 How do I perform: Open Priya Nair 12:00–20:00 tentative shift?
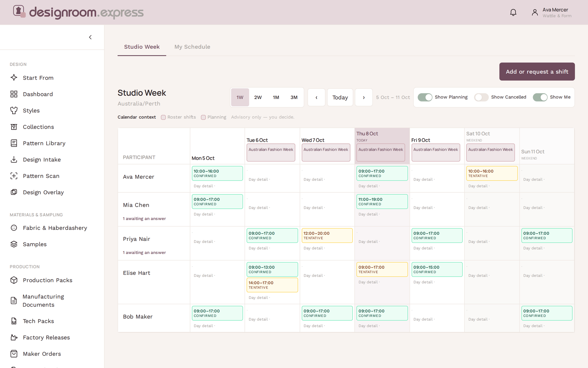(327, 236)
